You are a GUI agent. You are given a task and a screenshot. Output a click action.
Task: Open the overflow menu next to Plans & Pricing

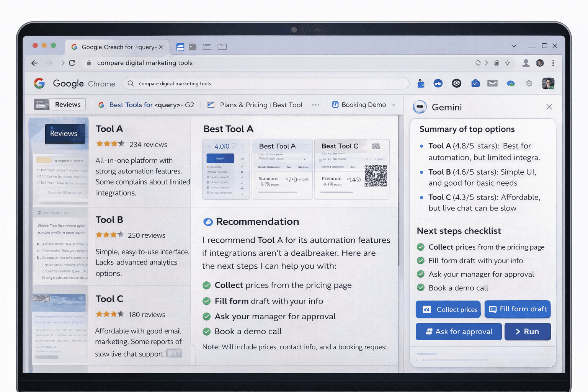[x=316, y=105]
